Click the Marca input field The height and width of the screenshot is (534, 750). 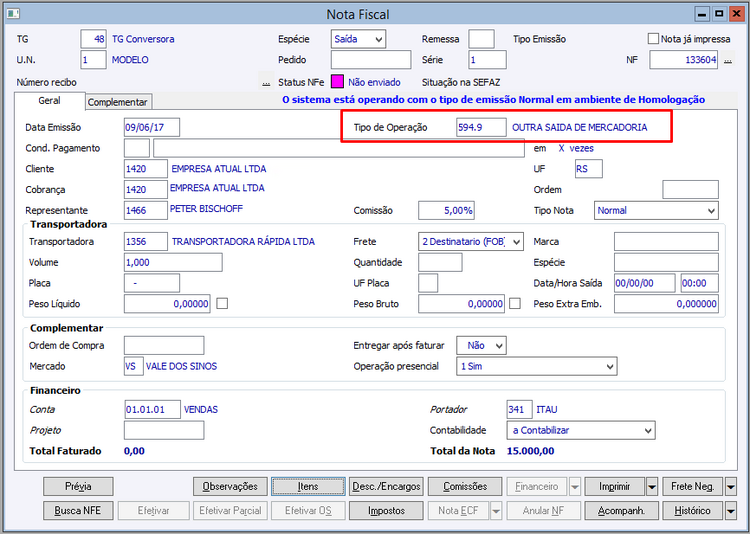(x=666, y=242)
